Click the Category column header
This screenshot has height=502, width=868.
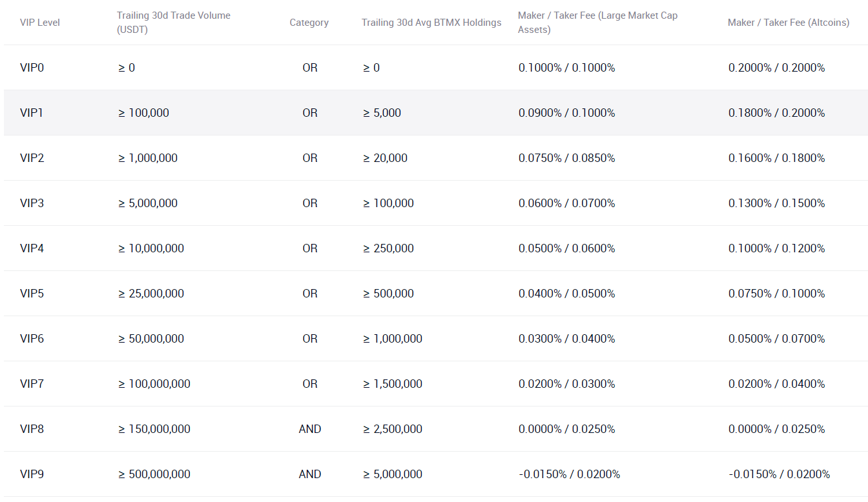pos(309,23)
